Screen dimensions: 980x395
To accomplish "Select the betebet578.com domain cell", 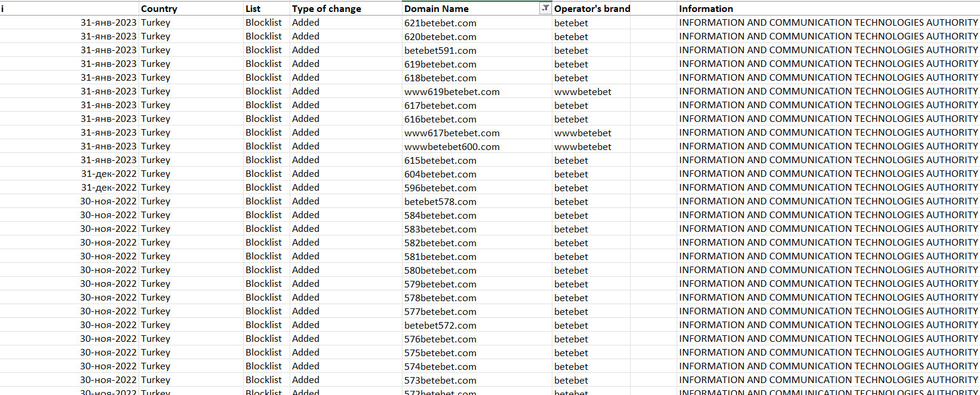I will 440,202.
